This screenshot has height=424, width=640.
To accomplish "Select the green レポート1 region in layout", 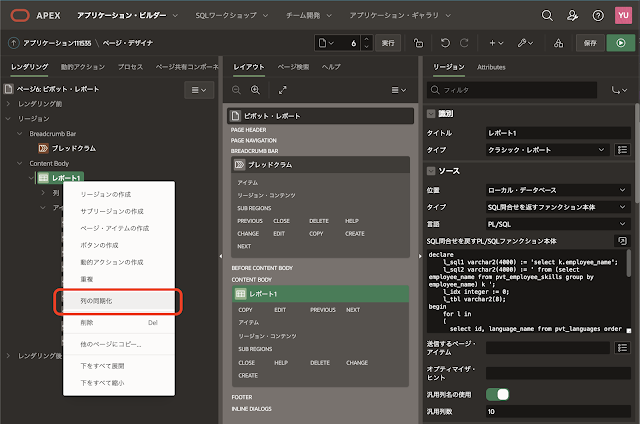I will coord(320,294).
